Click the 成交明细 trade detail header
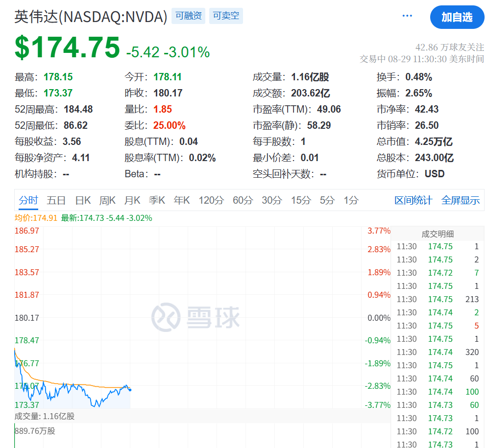Viewport: 488px width, 448px height. tap(439, 234)
